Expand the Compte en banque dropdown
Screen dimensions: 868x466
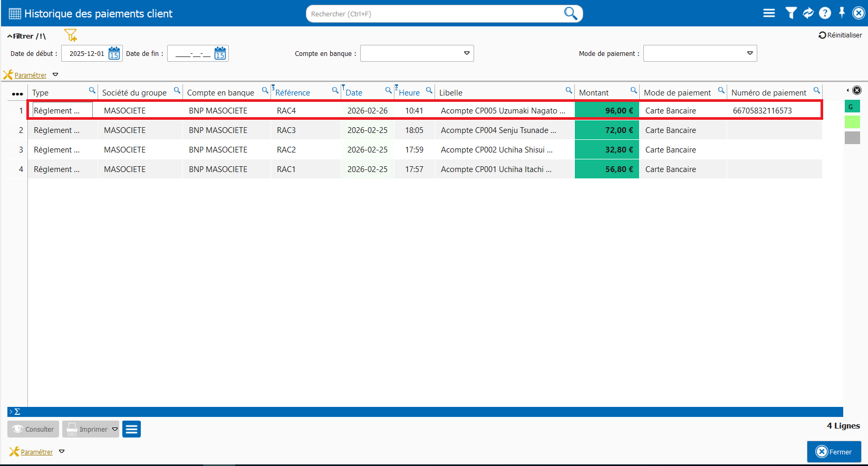point(466,53)
